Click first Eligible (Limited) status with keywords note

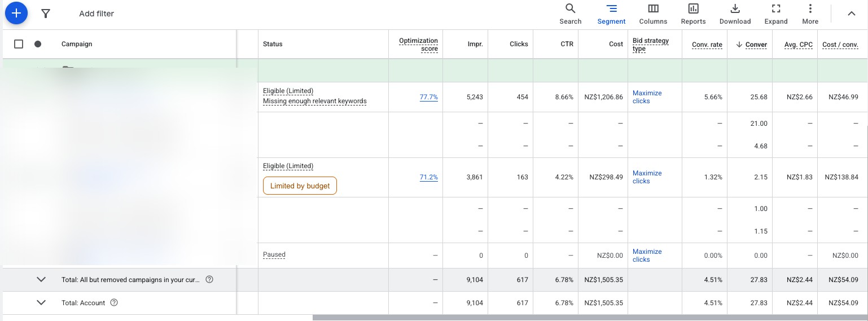288,91
